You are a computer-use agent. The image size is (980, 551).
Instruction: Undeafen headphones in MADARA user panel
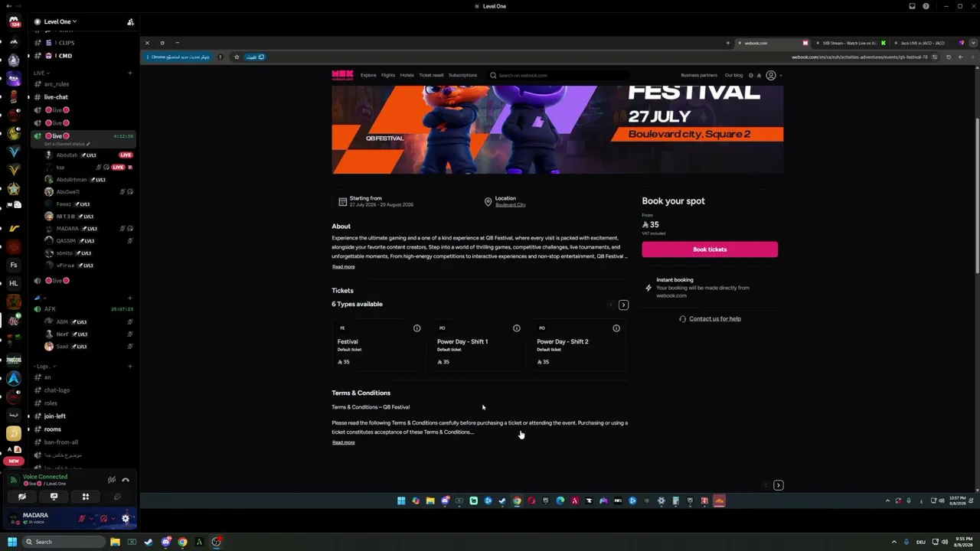tap(104, 518)
